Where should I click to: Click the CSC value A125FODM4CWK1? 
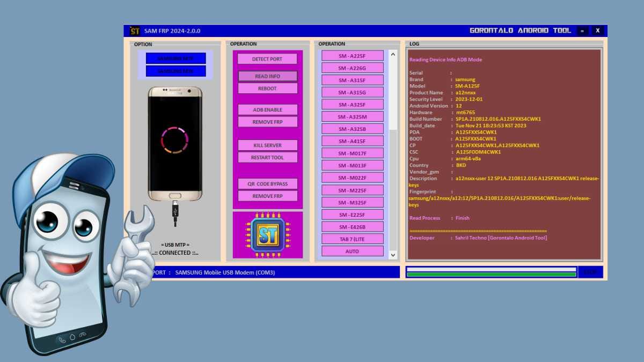coord(478,152)
